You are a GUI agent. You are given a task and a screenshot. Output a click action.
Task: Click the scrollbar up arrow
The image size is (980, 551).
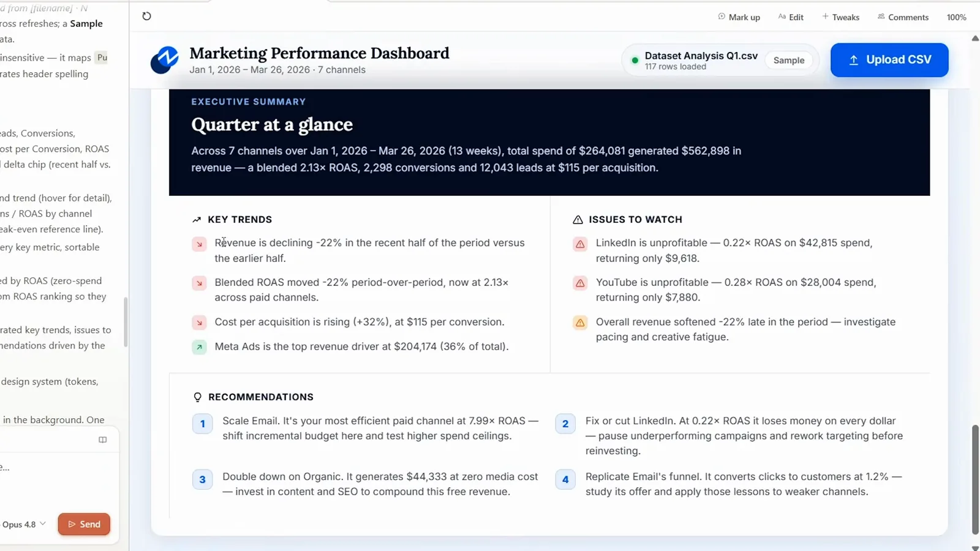pos(975,38)
